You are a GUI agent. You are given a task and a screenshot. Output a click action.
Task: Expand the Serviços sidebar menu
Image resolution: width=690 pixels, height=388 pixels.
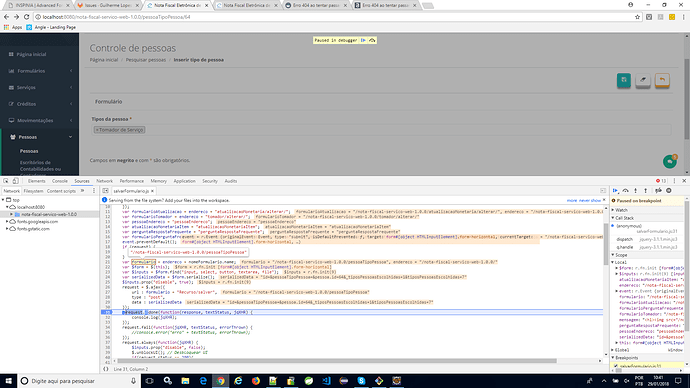[x=40, y=88]
